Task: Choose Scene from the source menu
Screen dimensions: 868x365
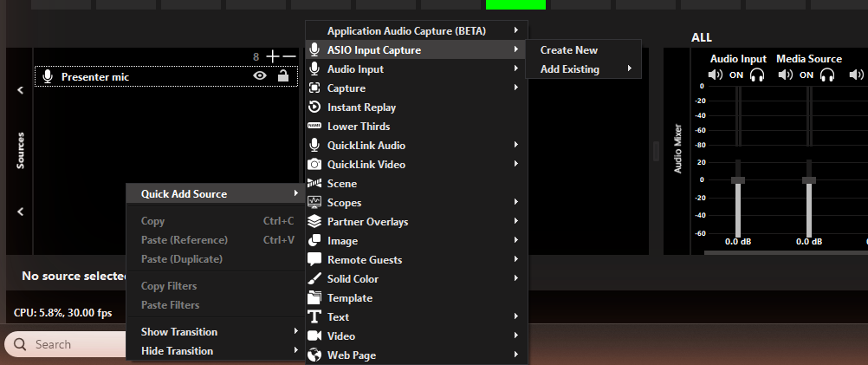Action: click(x=417, y=183)
